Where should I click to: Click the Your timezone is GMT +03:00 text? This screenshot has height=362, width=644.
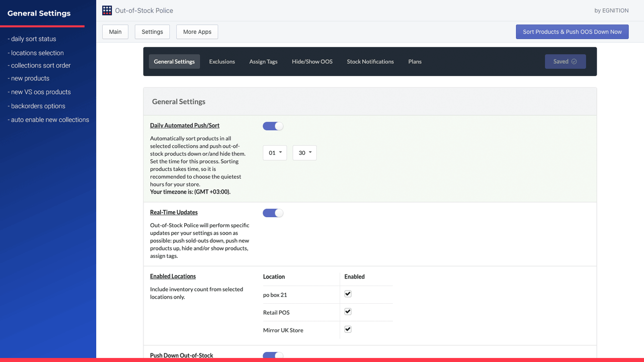click(x=190, y=192)
